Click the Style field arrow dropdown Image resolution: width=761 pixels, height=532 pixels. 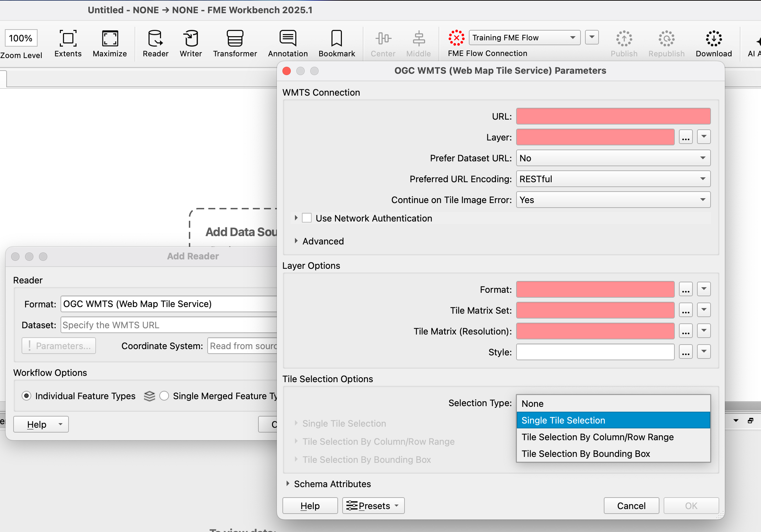coord(704,352)
